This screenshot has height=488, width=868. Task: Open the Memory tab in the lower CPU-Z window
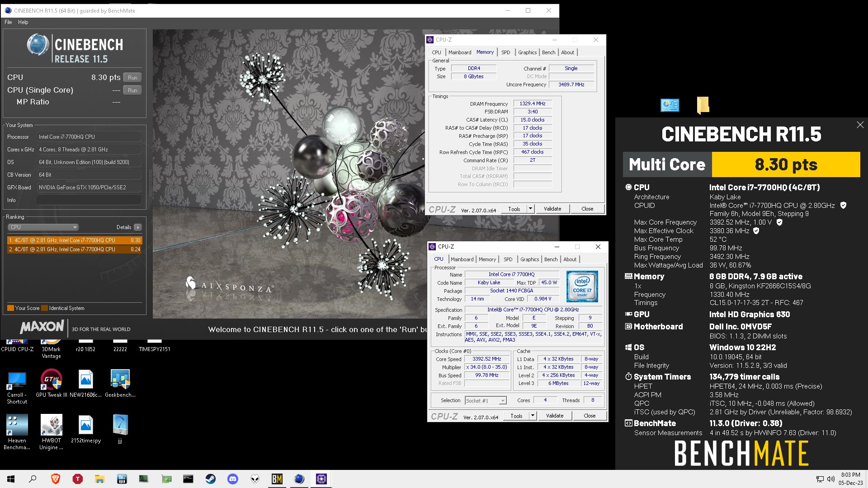(x=487, y=259)
